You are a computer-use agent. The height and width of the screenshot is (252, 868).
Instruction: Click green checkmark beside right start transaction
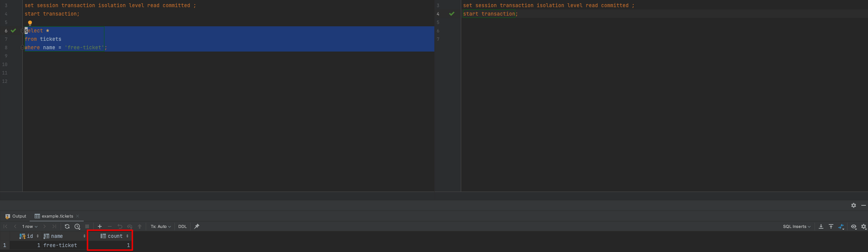(x=452, y=14)
